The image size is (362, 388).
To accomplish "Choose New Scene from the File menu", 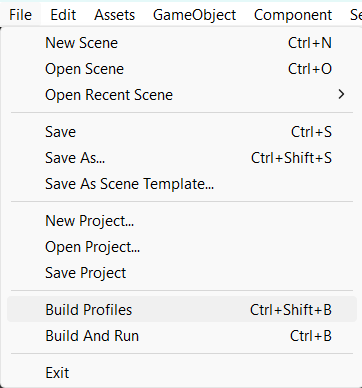I will pos(182,43).
